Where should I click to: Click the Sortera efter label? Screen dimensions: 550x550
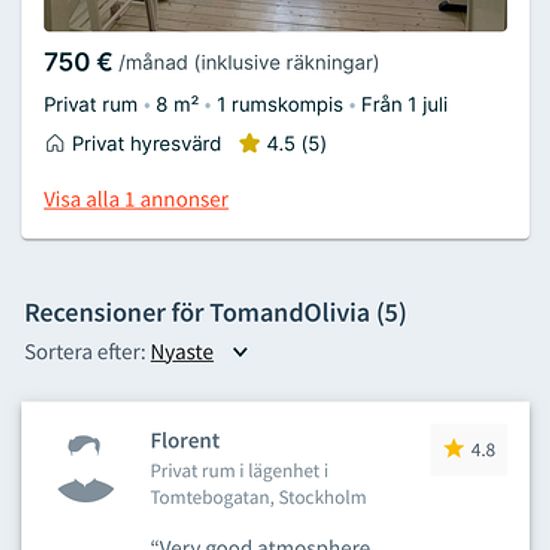tap(85, 352)
